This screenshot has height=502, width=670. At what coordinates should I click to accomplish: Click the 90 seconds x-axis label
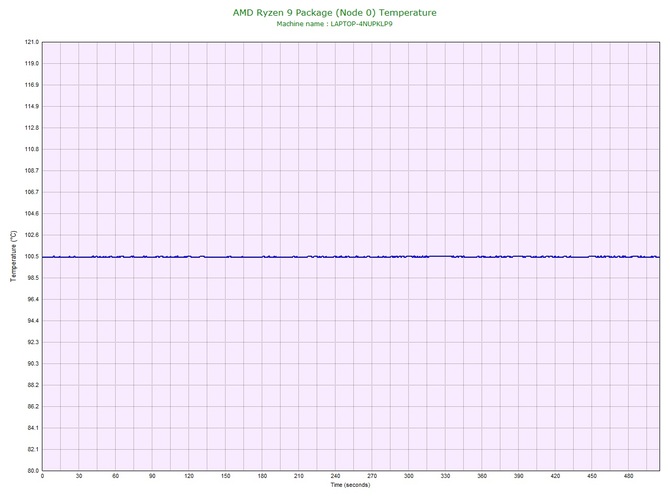tap(152, 476)
